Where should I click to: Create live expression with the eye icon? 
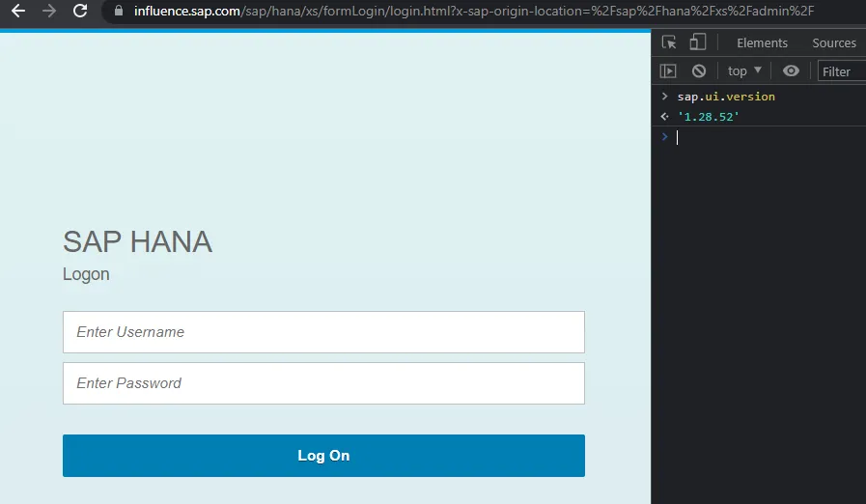[x=791, y=70]
